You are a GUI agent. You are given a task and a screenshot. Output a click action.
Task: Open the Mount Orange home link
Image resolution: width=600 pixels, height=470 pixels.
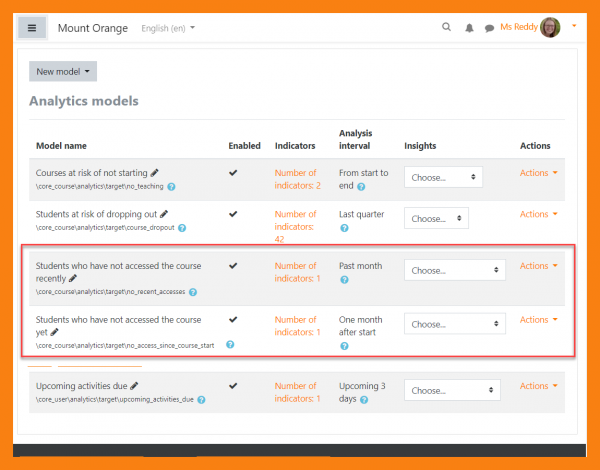pos(93,28)
